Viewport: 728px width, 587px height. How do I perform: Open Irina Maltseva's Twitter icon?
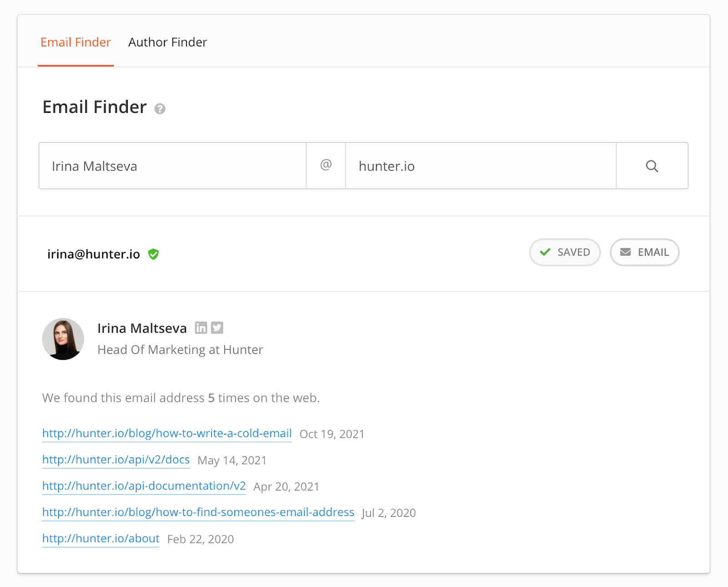click(x=217, y=328)
